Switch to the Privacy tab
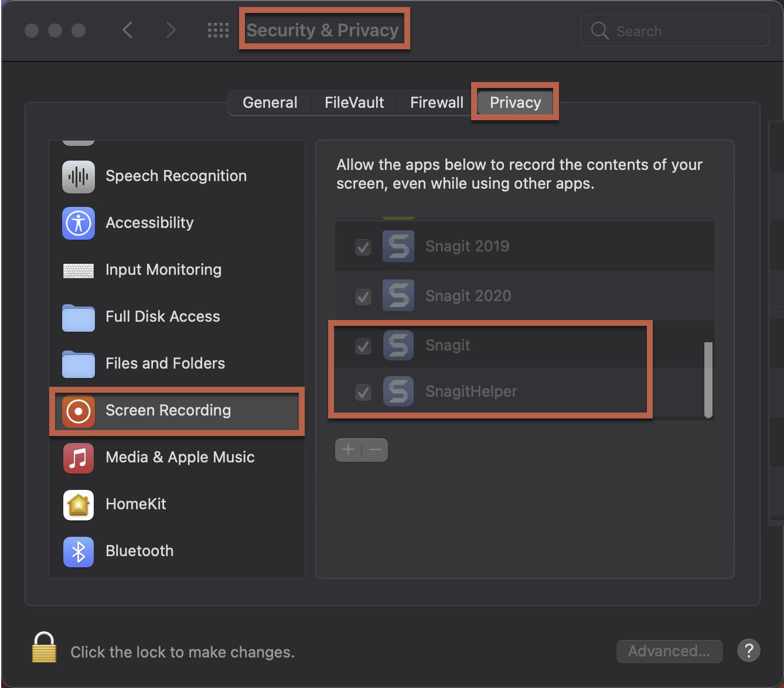Screen dimensions: 784x688 pyautogui.click(x=515, y=102)
